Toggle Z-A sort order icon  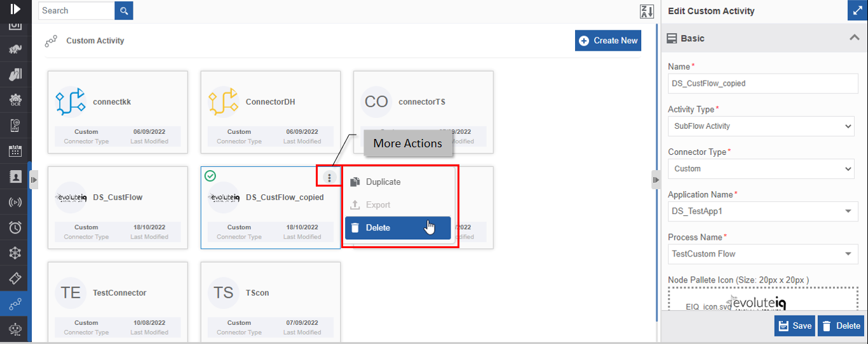[x=647, y=11]
